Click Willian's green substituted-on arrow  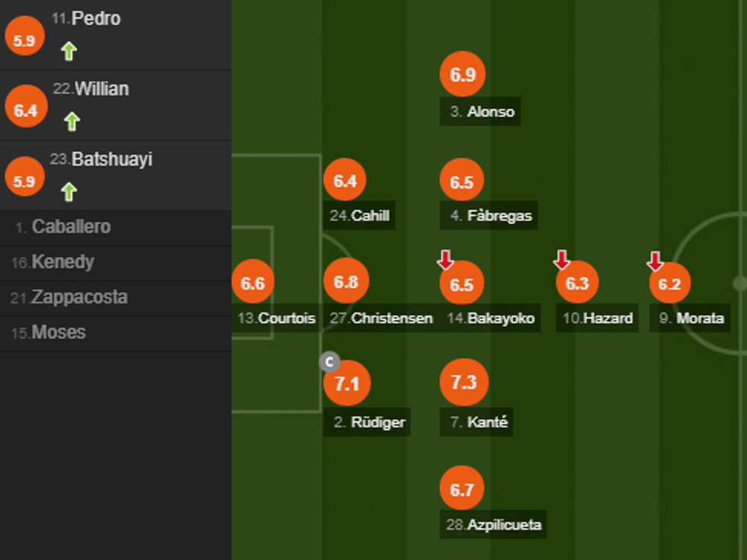click(72, 122)
